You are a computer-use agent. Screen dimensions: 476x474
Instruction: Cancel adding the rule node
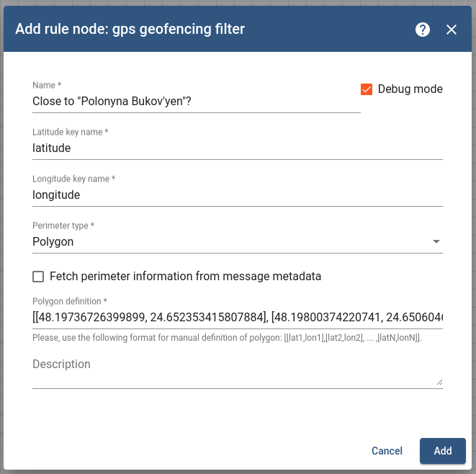(387, 451)
